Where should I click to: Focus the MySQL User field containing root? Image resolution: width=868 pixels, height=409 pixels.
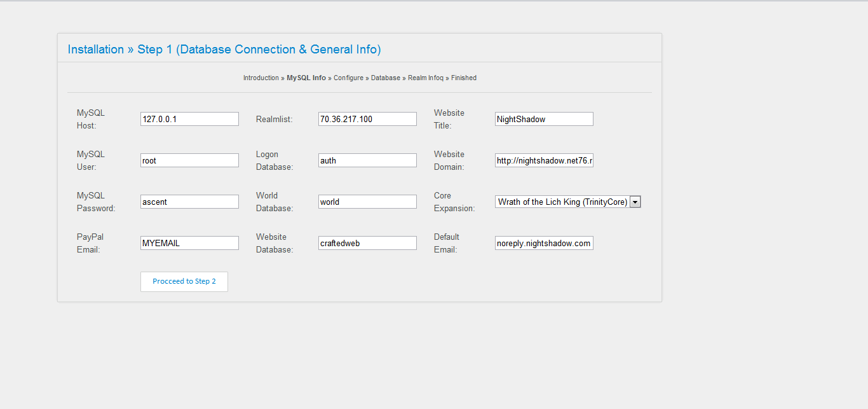point(189,160)
